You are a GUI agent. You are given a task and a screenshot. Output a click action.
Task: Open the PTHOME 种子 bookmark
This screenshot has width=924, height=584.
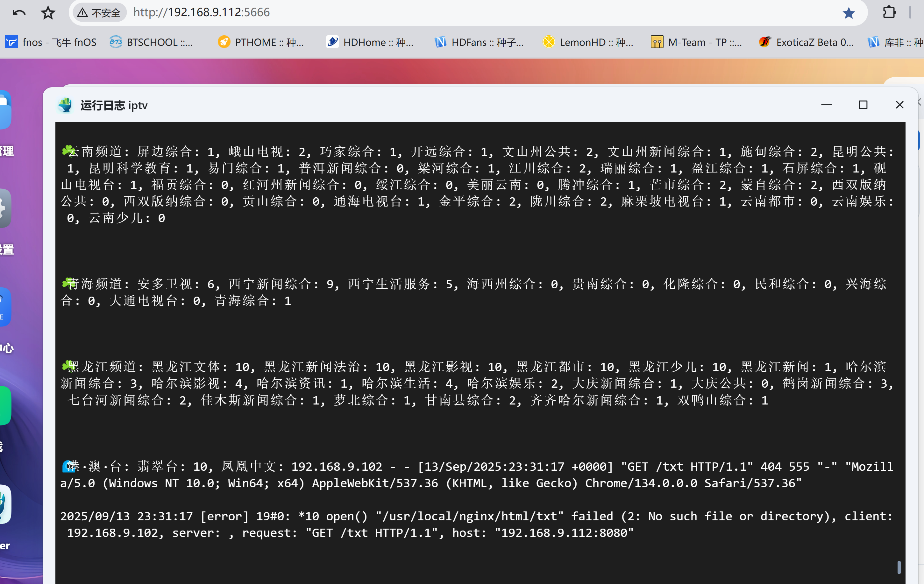[261, 42]
